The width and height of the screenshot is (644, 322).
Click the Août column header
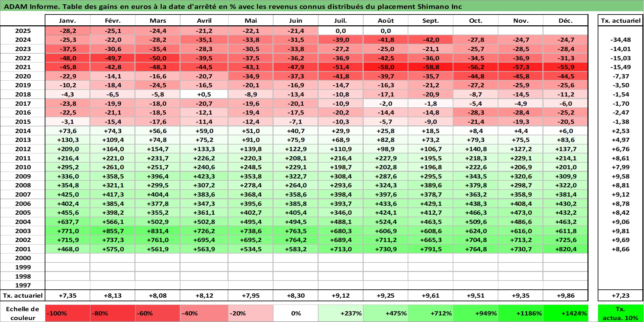coord(386,20)
